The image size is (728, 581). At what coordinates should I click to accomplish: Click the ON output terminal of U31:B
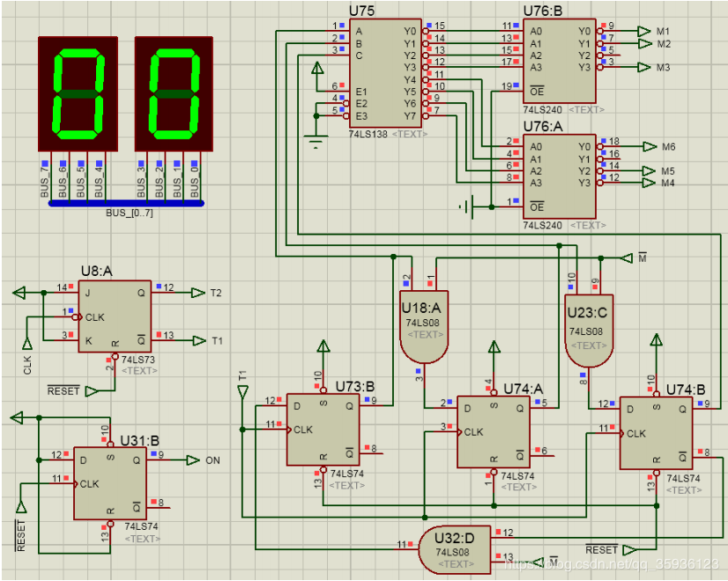(189, 460)
